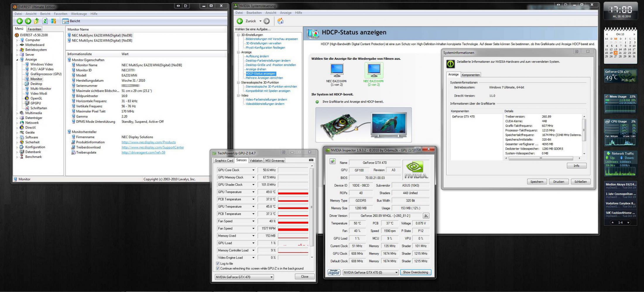Open the driveragent.com Treiberupdate link
This screenshot has width=644, height=292.
click(x=143, y=153)
